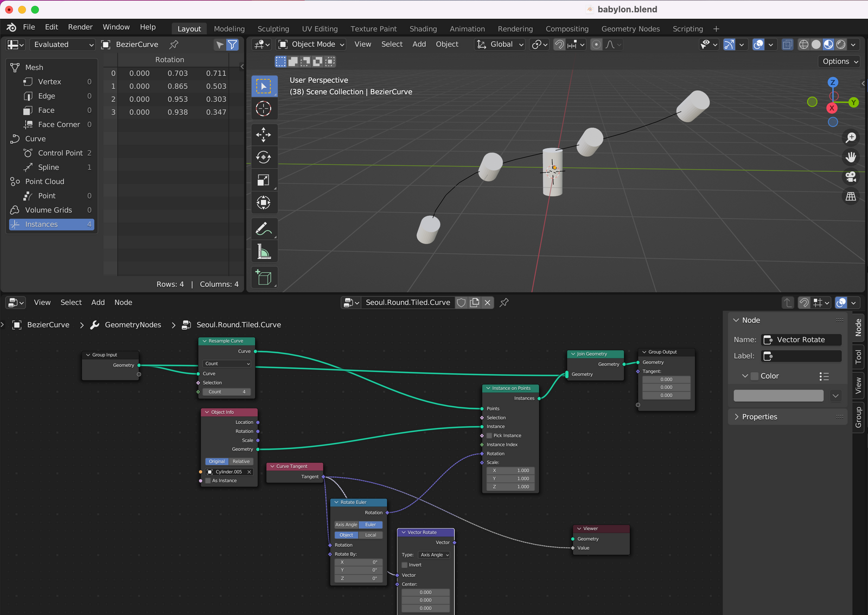Click the Add Cube tool

tap(264, 278)
